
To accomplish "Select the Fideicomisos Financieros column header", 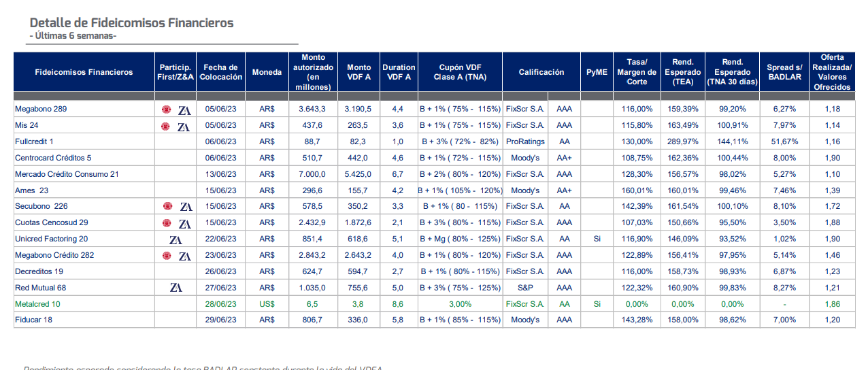I will coord(84,72).
